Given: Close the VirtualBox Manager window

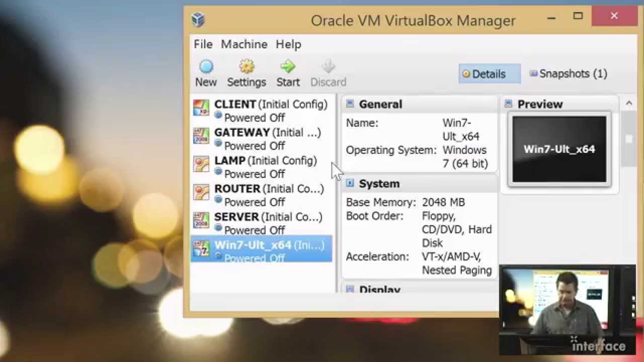Looking at the screenshot, I should pyautogui.click(x=614, y=16).
